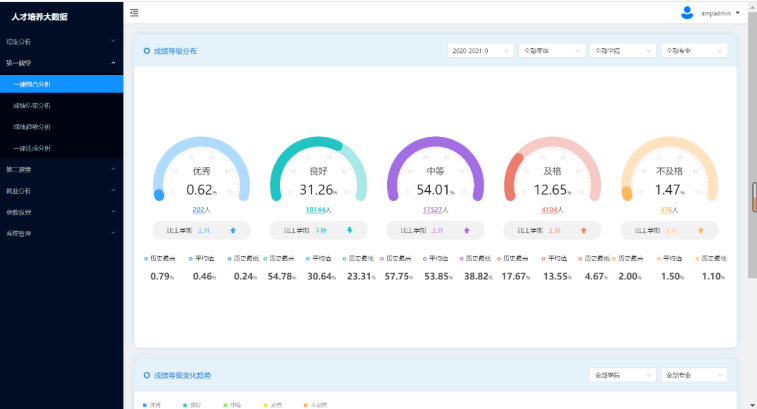Click the circle icon beside 成绩等级分布 title
The width and height of the screenshot is (757, 409).
(x=147, y=51)
